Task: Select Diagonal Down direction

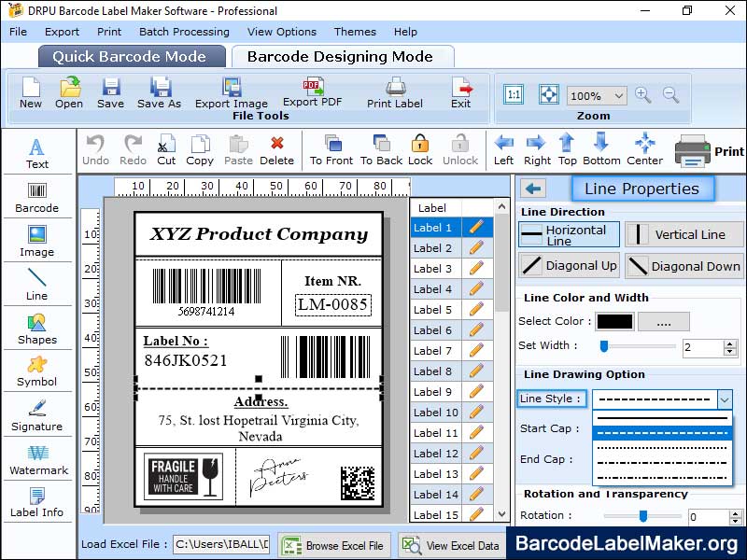Action: point(684,266)
